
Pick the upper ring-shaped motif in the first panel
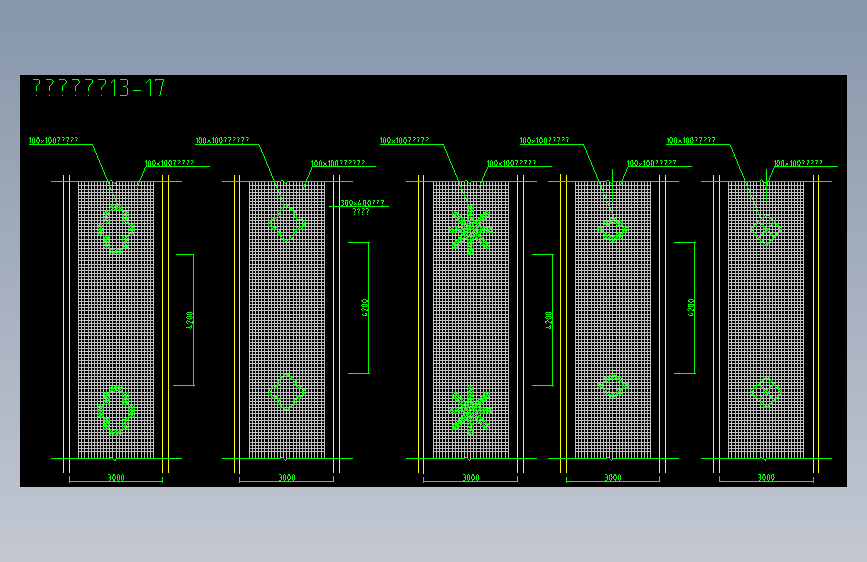pyautogui.click(x=116, y=229)
